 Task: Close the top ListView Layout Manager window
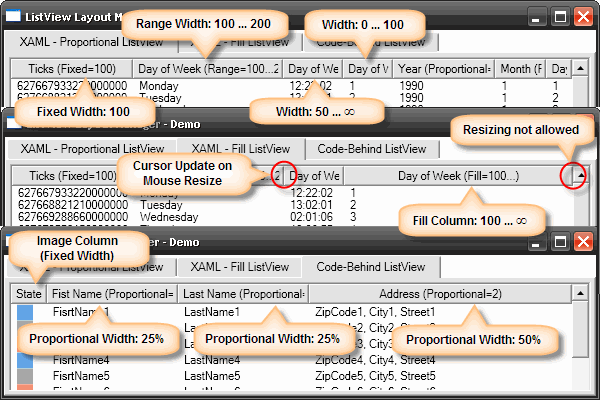click(583, 17)
